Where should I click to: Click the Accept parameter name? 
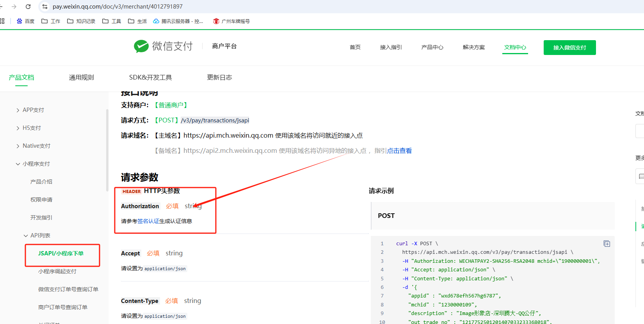coord(130,253)
